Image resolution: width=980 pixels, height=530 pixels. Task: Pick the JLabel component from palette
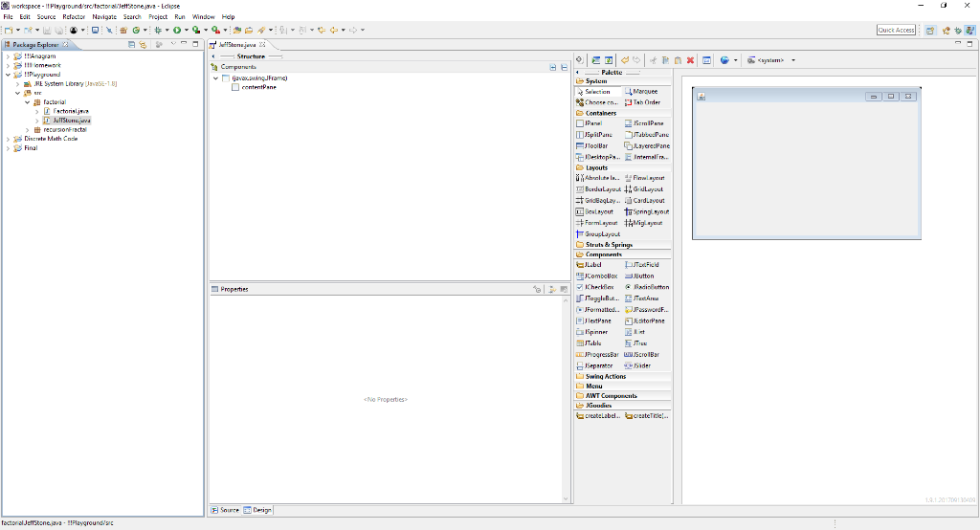[x=592, y=265]
